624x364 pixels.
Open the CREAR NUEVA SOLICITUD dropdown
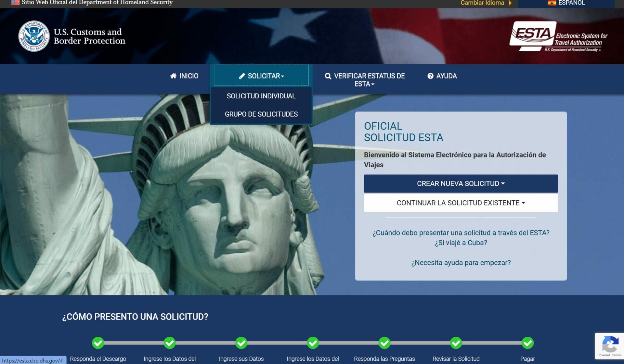tap(461, 184)
